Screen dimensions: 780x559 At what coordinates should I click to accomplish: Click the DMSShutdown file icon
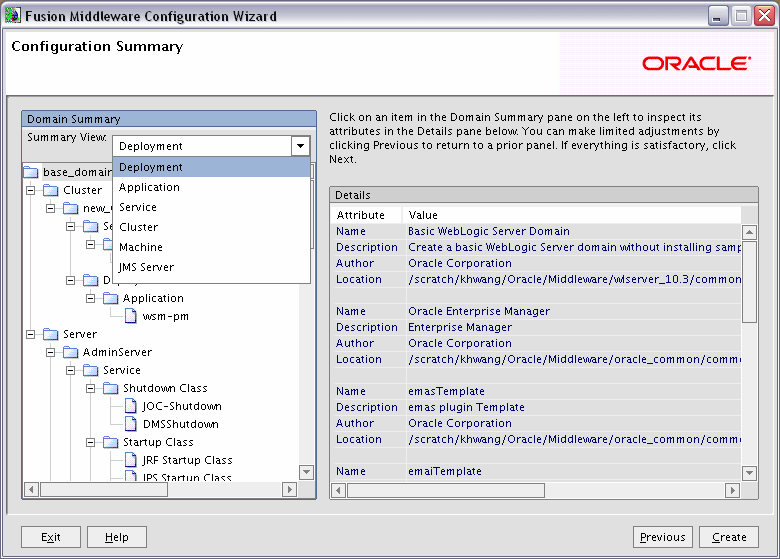[x=130, y=424]
